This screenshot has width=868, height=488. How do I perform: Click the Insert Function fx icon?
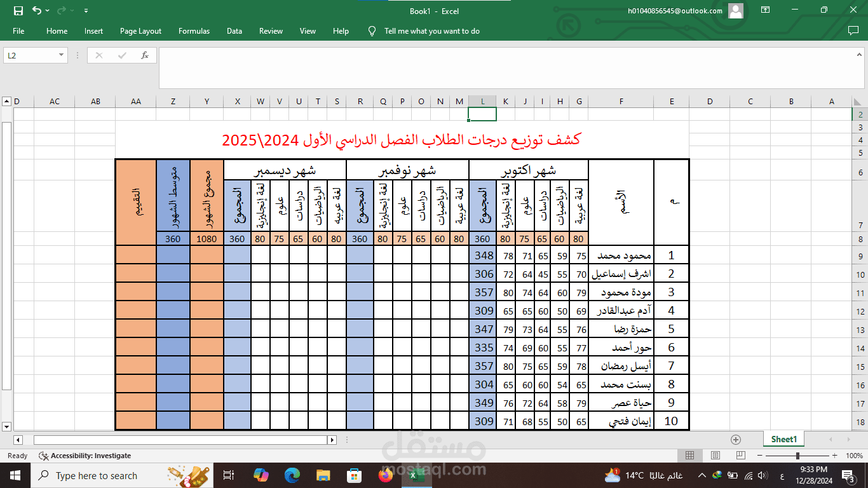pos(145,55)
